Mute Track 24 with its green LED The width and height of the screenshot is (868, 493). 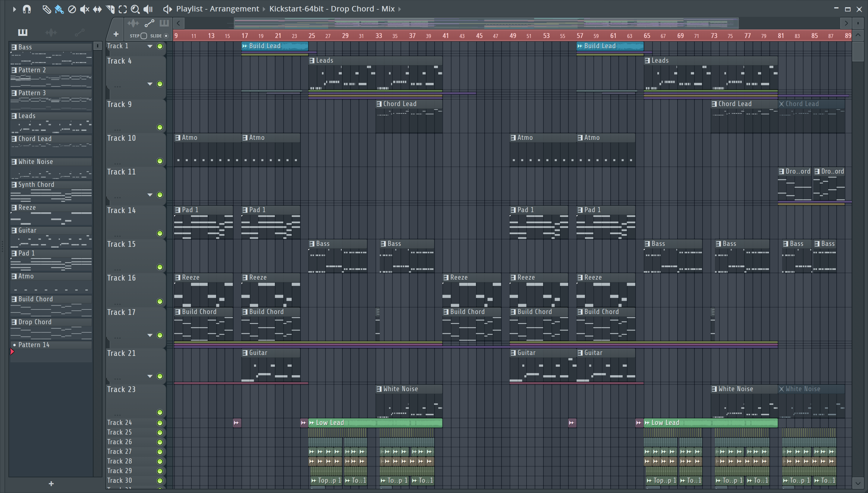(x=160, y=422)
